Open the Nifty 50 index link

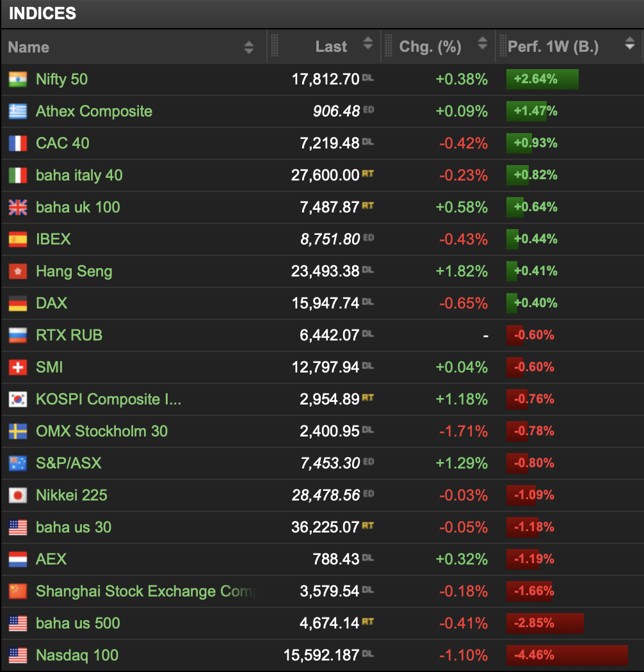61,79
